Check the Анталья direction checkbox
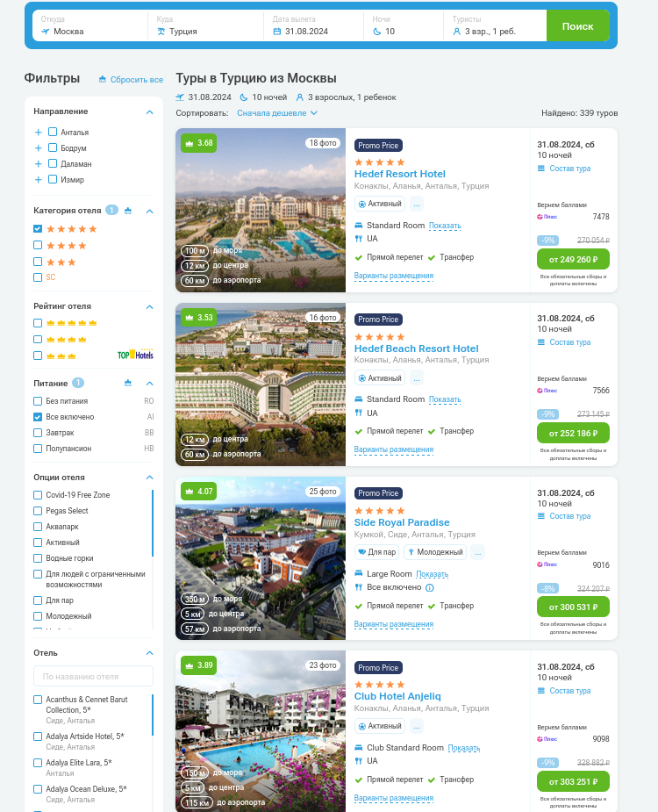Screen dimensions: 658x812 click(x=53, y=132)
